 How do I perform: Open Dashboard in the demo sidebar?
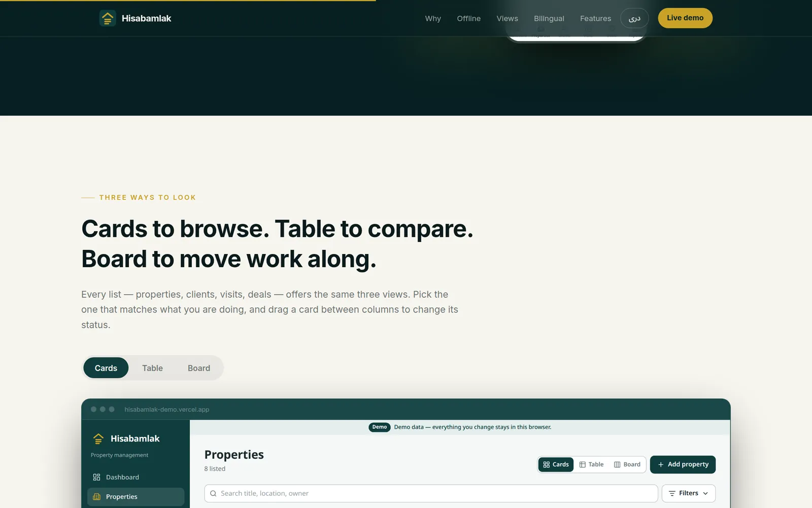pyautogui.click(x=136, y=477)
